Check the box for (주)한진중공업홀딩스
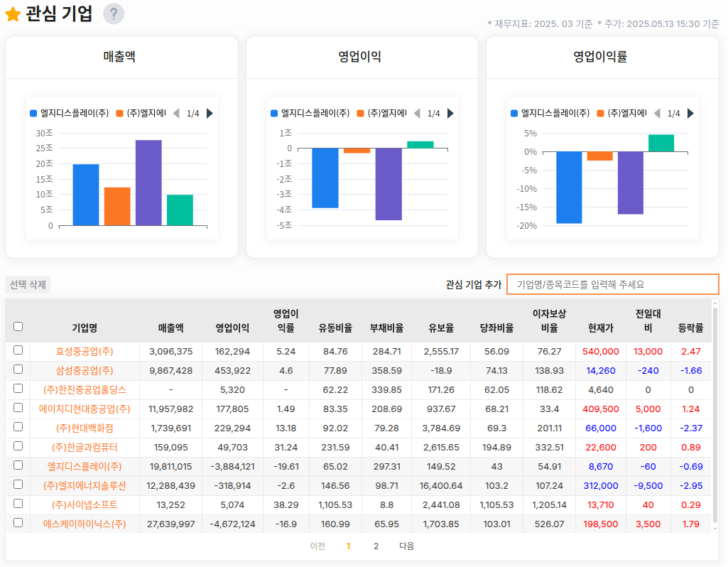728x567 pixels. [x=18, y=388]
